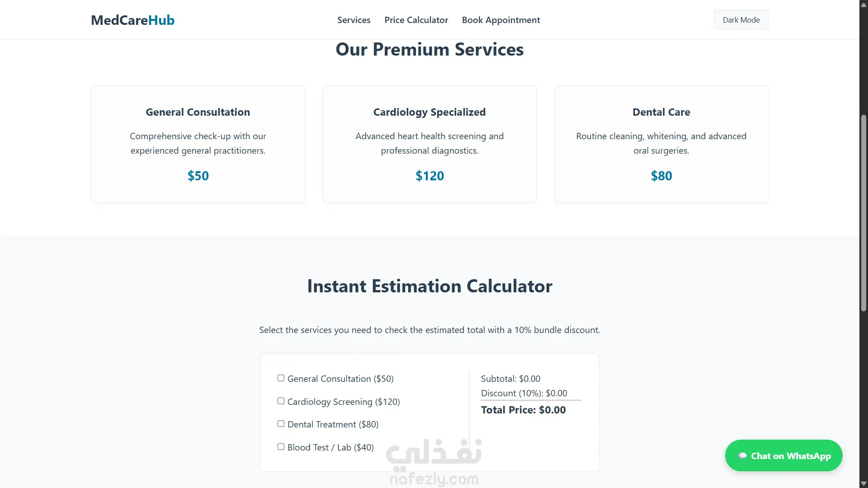Open Chat on WhatsApp

pos(783,455)
